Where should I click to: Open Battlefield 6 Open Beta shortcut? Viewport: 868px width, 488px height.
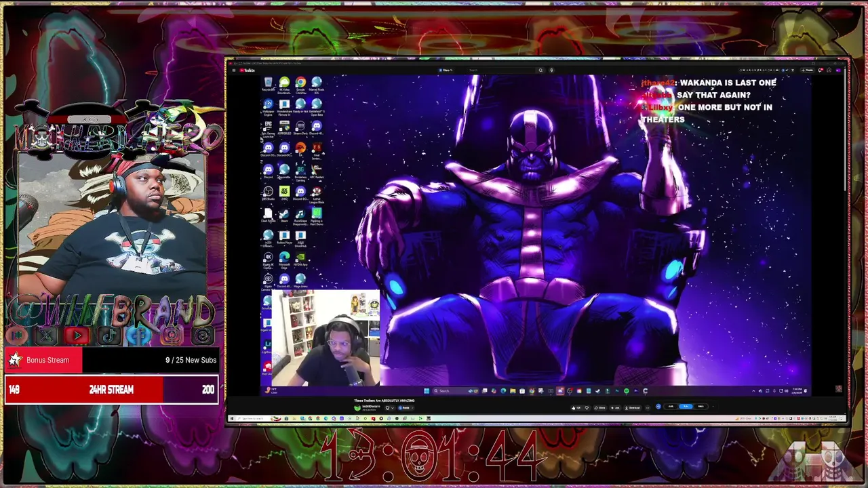[x=317, y=108]
